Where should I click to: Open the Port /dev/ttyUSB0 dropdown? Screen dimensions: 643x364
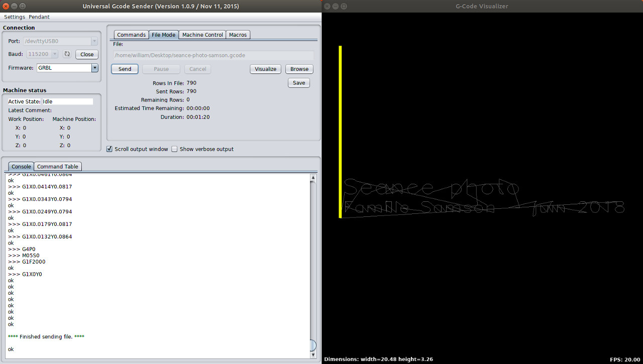click(94, 41)
